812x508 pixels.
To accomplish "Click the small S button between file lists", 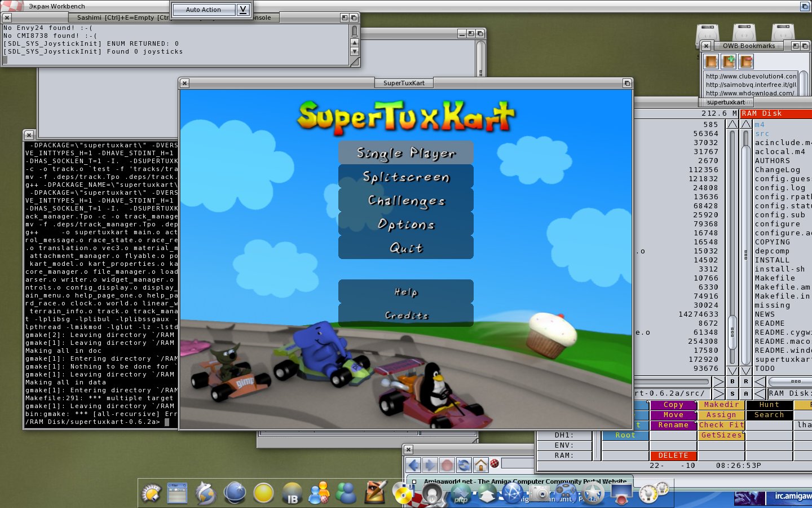I will coord(732,393).
